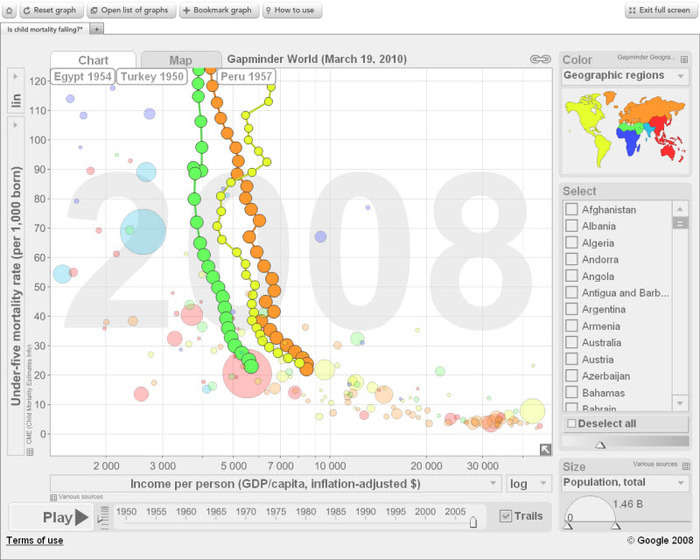Click the country list scrollbar thumb
Screen dimensions: 700x560
pyautogui.click(x=679, y=223)
